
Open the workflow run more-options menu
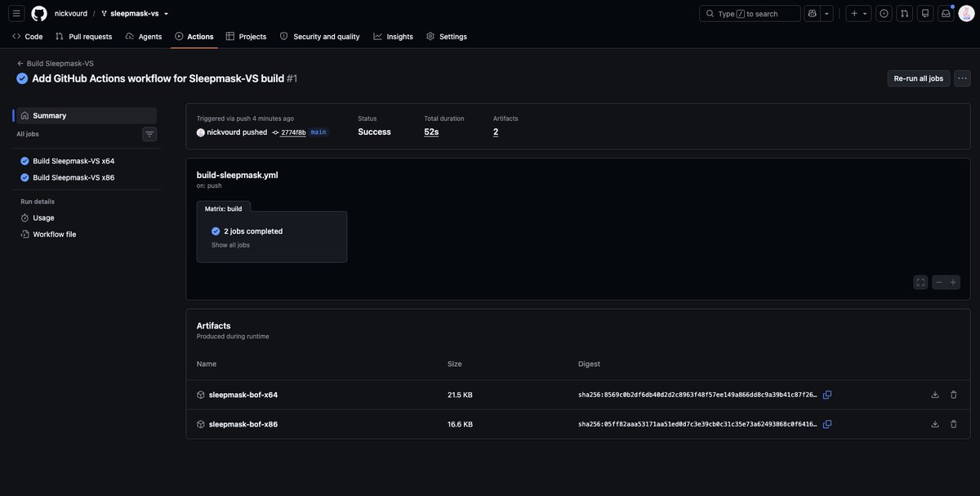coord(962,78)
